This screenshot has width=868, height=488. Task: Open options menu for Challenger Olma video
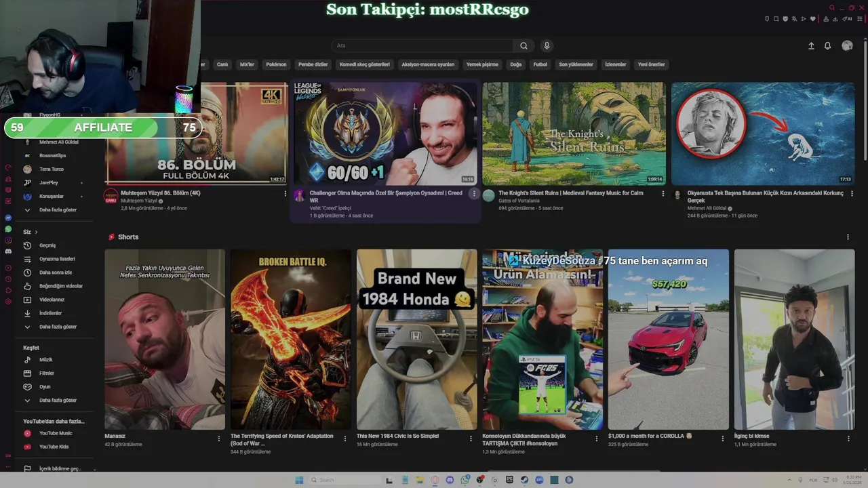[x=473, y=193]
